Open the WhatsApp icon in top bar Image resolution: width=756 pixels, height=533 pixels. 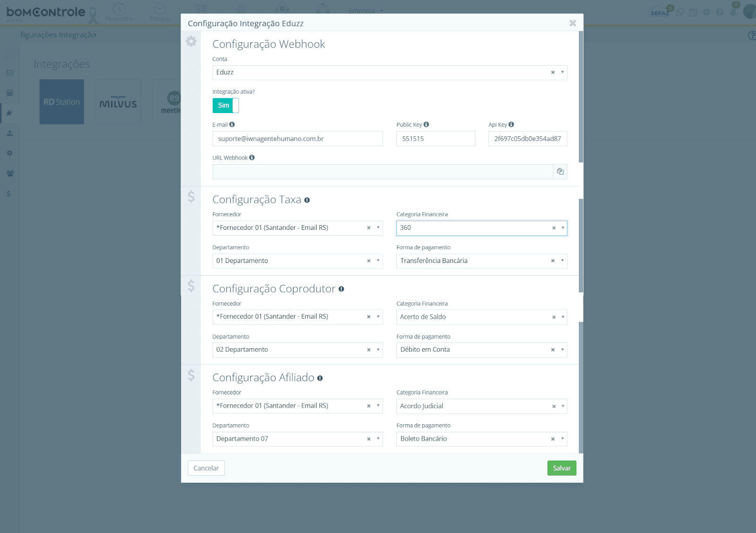pos(680,12)
